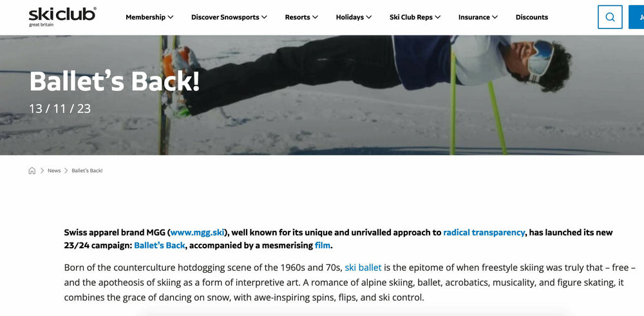
Task: Open the search magnifier icon
Action: point(610,17)
